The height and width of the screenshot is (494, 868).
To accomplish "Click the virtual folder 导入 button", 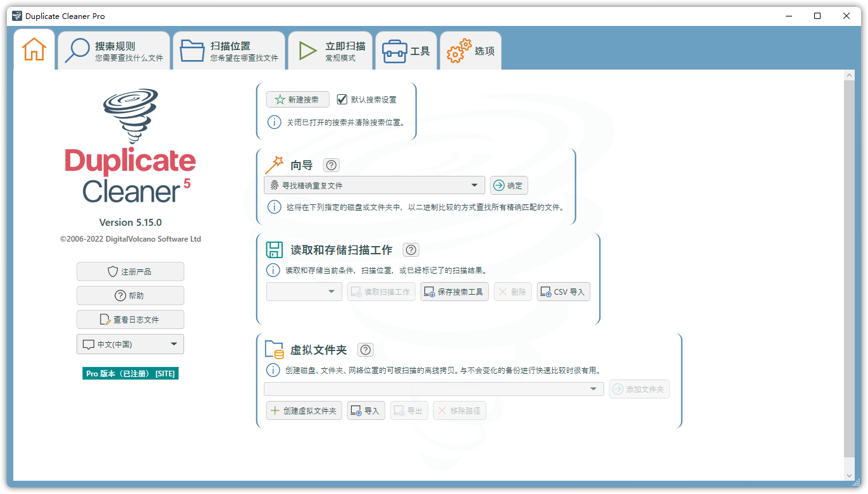I will click(366, 411).
